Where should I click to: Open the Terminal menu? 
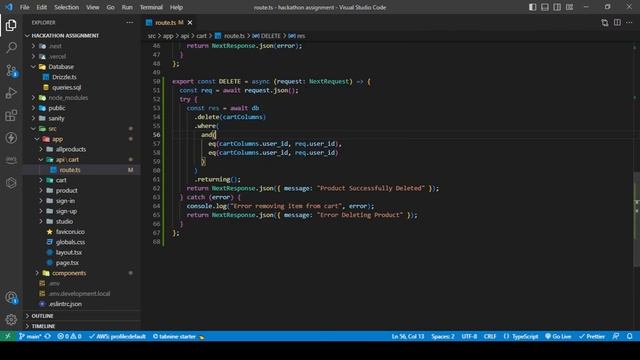coord(151,7)
